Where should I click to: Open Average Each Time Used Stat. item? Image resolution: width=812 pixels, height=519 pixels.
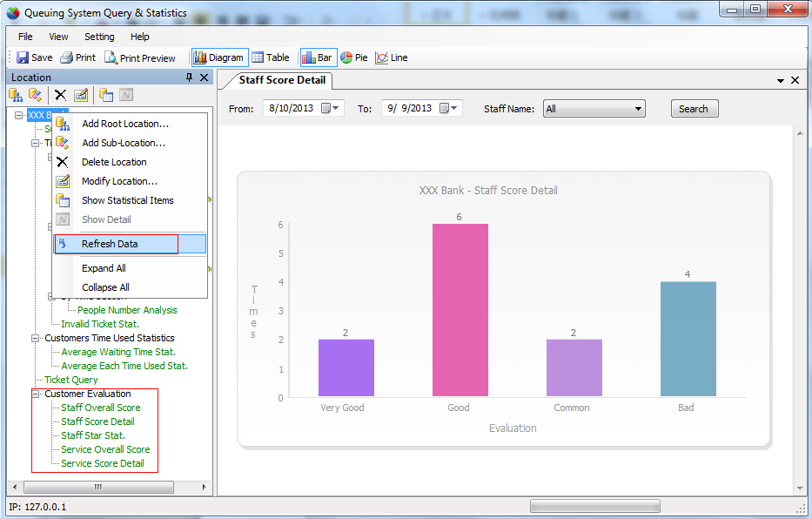pyautogui.click(x=124, y=366)
